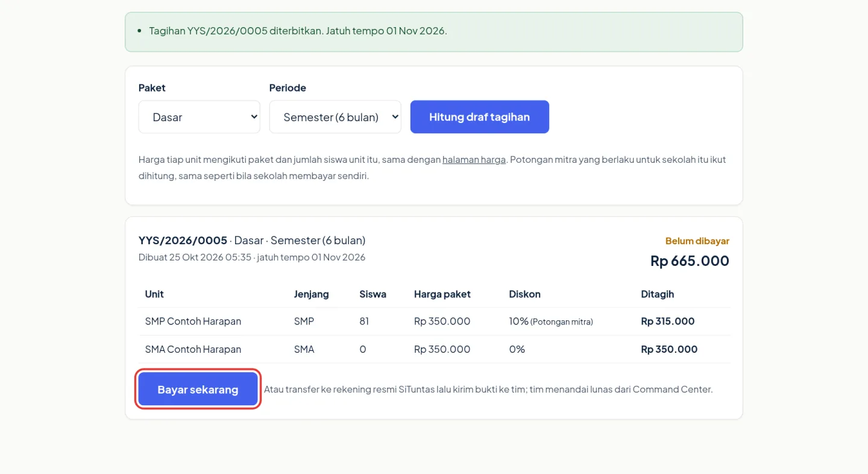Screen dimensions: 868x474
Task: Click the Jenjang cell in the SMP Contoh Harapan row
Action: pyautogui.click(x=304, y=321)
